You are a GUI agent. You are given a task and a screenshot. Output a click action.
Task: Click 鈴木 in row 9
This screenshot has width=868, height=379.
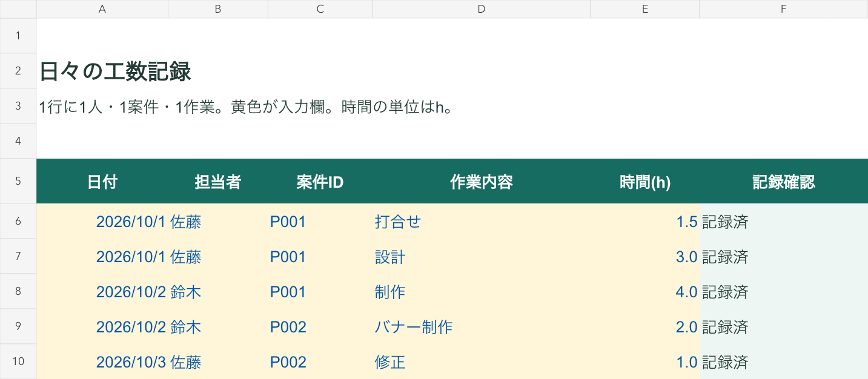click(x=218, y=326)
